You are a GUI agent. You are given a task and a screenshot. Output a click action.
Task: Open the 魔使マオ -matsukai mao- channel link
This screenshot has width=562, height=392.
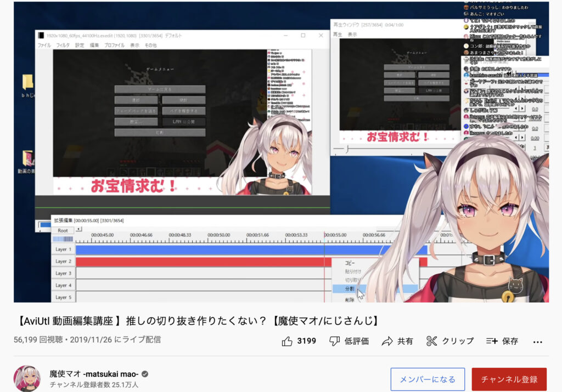[x=94, y=374]
